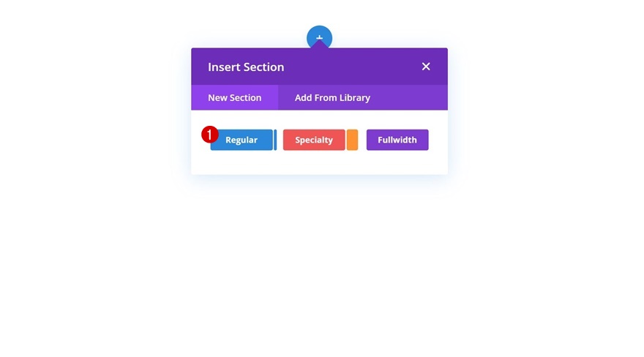This screenshot has height=357, width=644.
Task: Click the blue strip beside Regular
Action: click(x=275, y=140)
